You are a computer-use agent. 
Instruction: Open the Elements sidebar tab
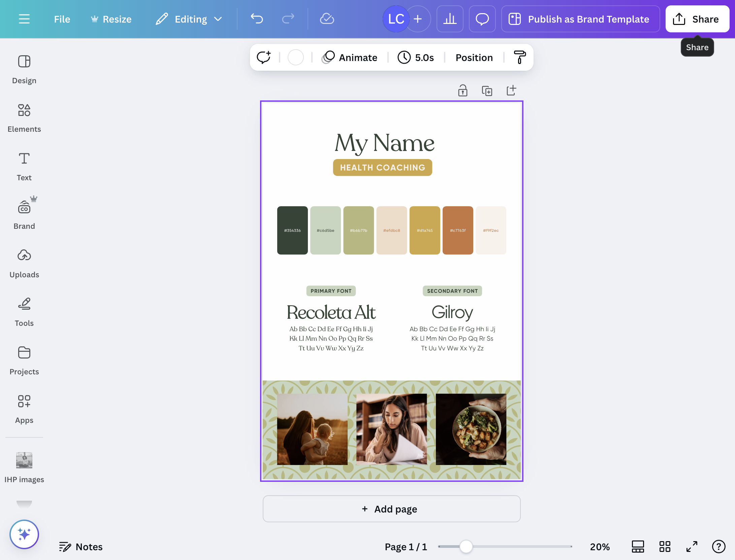point(24,118)
